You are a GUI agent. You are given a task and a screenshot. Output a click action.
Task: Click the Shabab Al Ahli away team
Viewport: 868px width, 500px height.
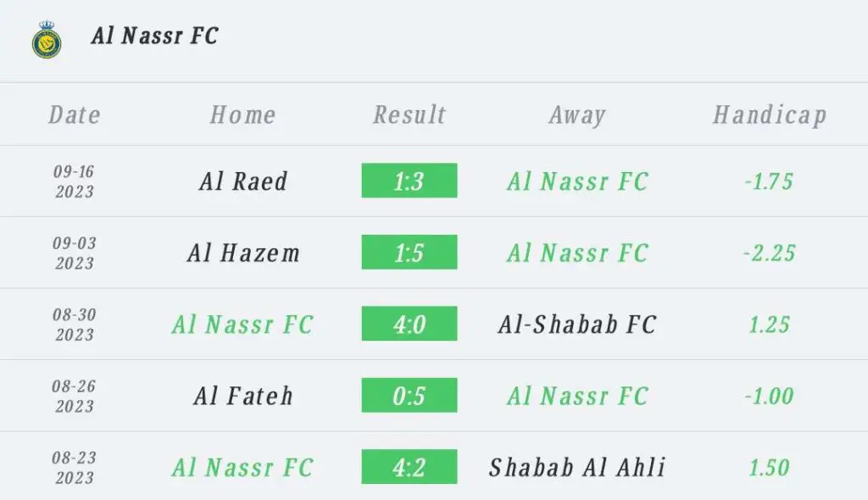pos(577,467)
